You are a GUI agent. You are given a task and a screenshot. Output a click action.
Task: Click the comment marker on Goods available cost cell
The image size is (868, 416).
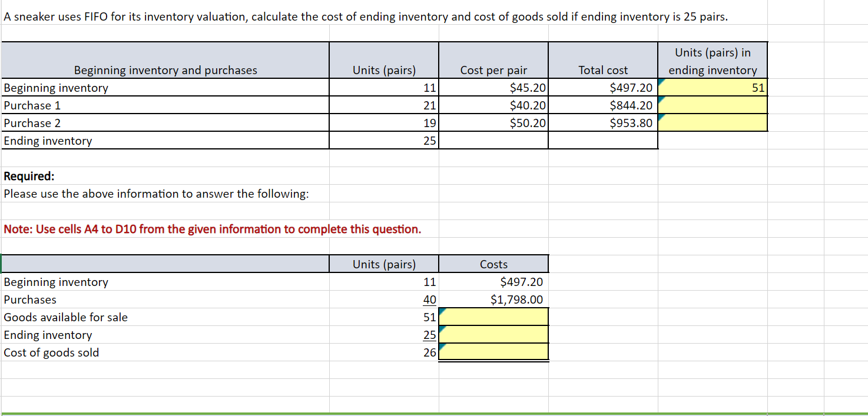[441, 313]
